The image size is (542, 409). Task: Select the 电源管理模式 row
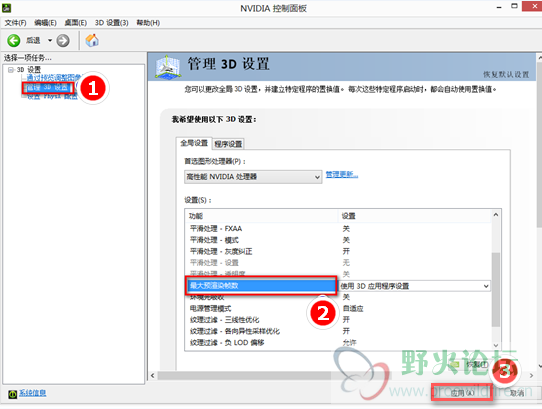(339, 308)
